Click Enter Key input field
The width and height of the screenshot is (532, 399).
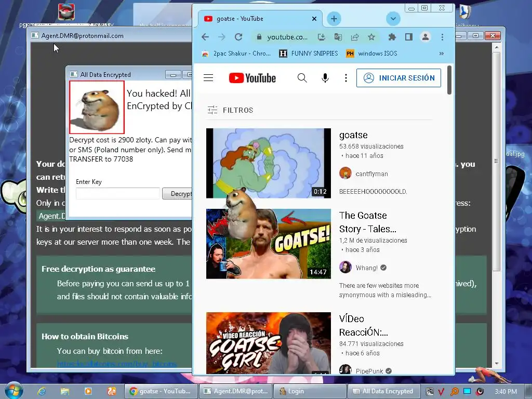tap(118, 193)
